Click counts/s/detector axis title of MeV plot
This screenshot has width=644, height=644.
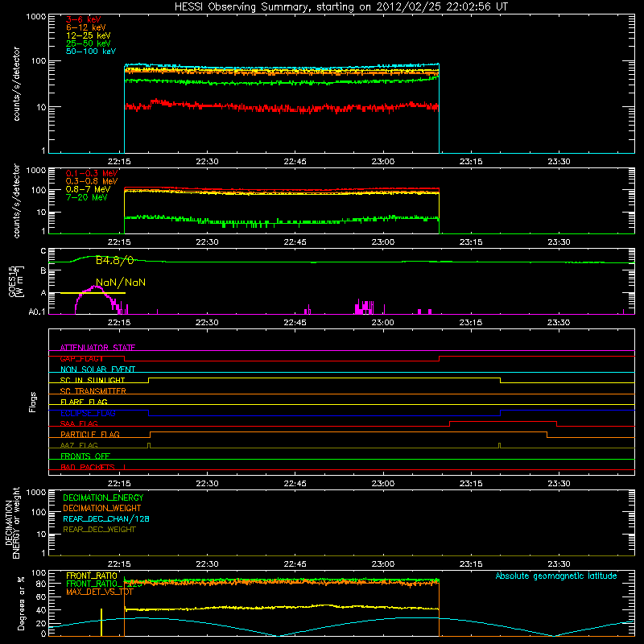click(x=16, y=201)
